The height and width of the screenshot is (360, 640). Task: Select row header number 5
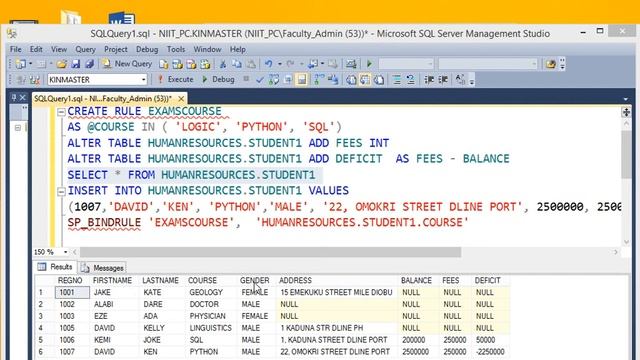44,340
